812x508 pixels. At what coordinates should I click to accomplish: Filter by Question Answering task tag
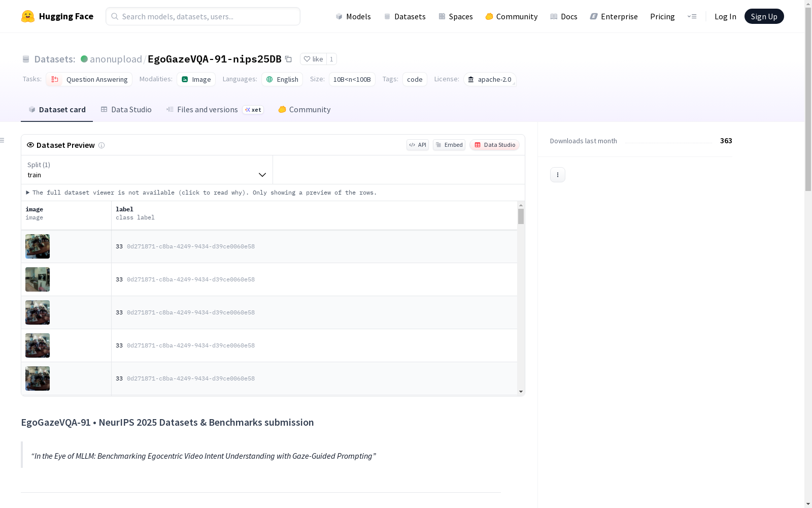(89, 79)
